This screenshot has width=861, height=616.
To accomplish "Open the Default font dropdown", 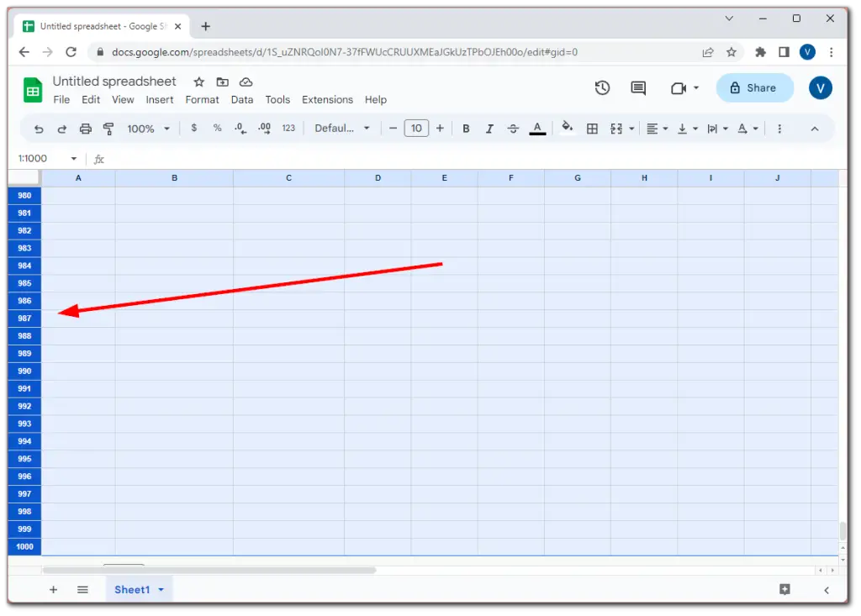I will click(341, 128).
